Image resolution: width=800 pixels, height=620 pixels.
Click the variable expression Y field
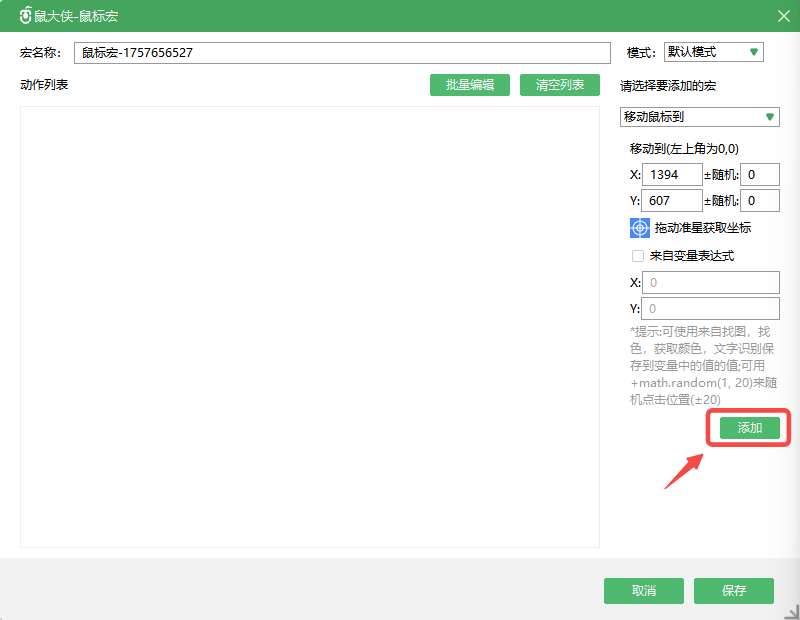(x=711, y=309)
